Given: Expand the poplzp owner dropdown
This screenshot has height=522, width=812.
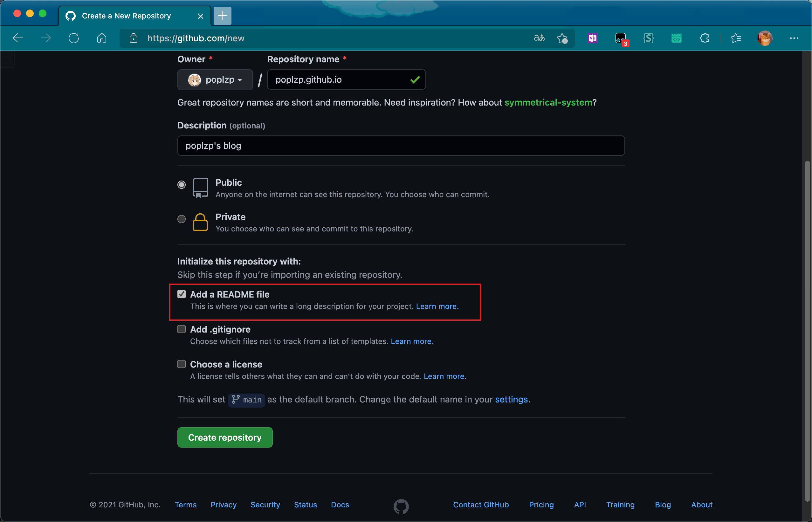Looking at the screenshot, I should [x=215, y=80].
